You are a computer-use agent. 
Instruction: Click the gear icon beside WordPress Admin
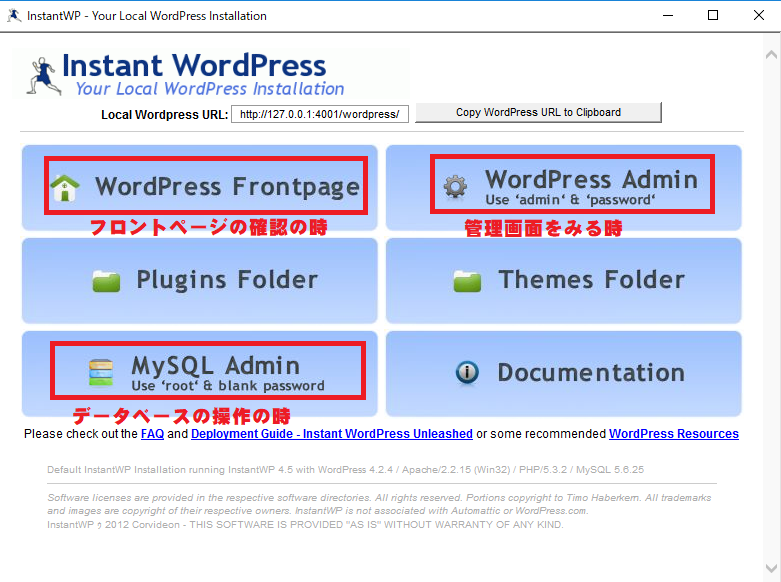[455, 186]
